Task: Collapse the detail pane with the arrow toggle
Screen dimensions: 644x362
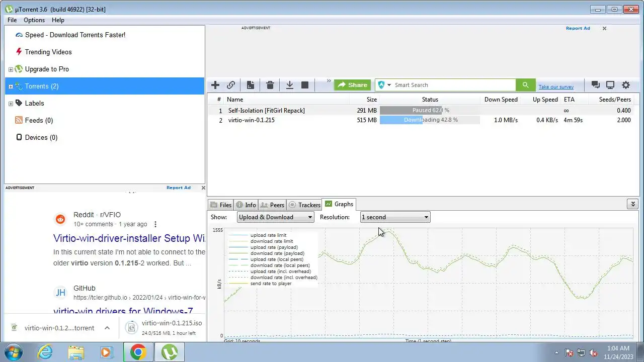Action: 633,204
